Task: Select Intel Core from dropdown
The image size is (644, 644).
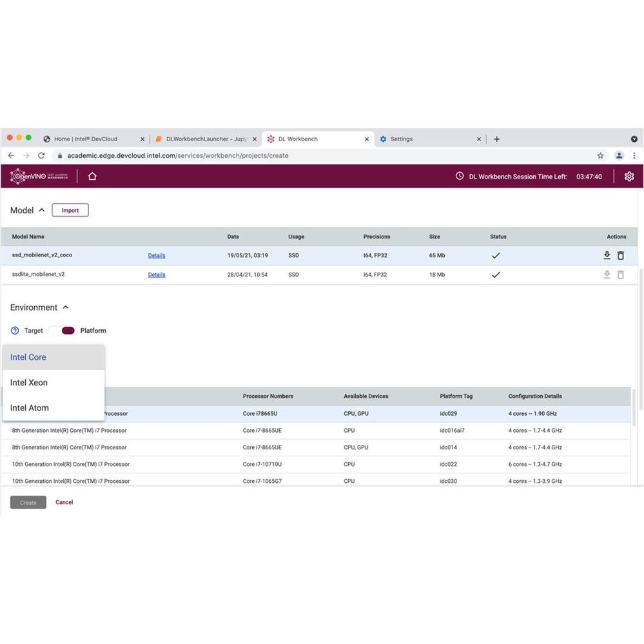Action: pos(54,357)
